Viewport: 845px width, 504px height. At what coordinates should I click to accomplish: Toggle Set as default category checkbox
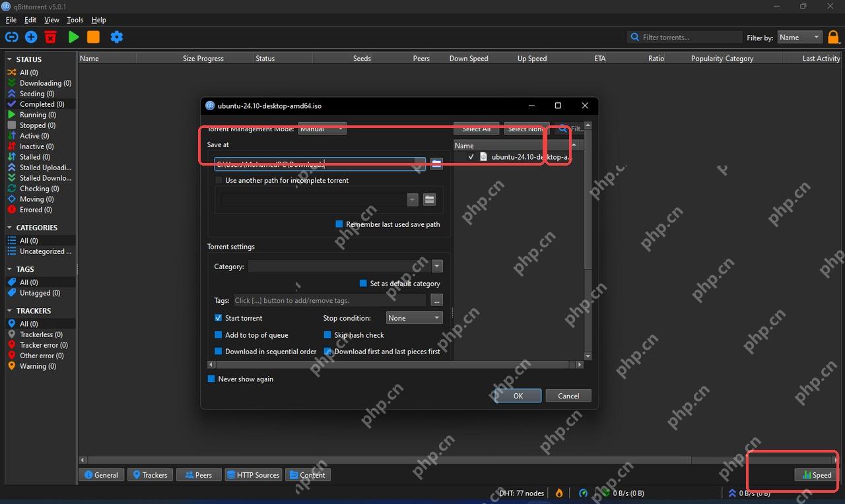363,284
